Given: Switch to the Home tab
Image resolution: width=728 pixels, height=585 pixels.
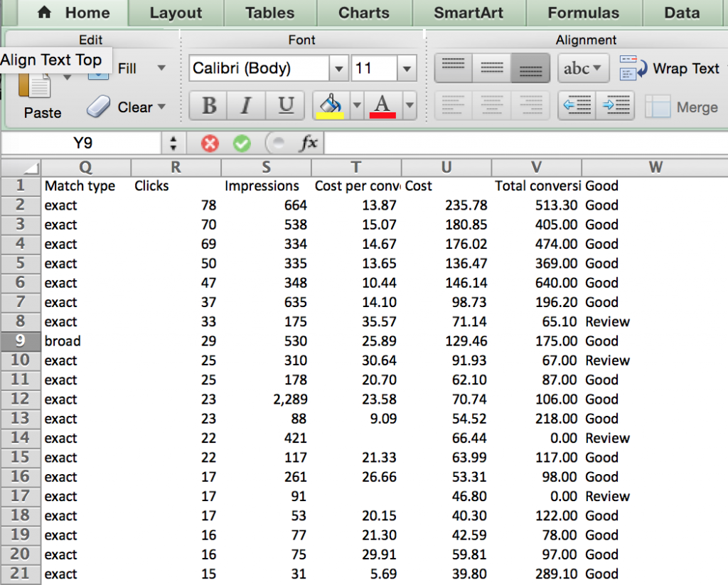Looking at the screenshot, I should click(74, 13).
